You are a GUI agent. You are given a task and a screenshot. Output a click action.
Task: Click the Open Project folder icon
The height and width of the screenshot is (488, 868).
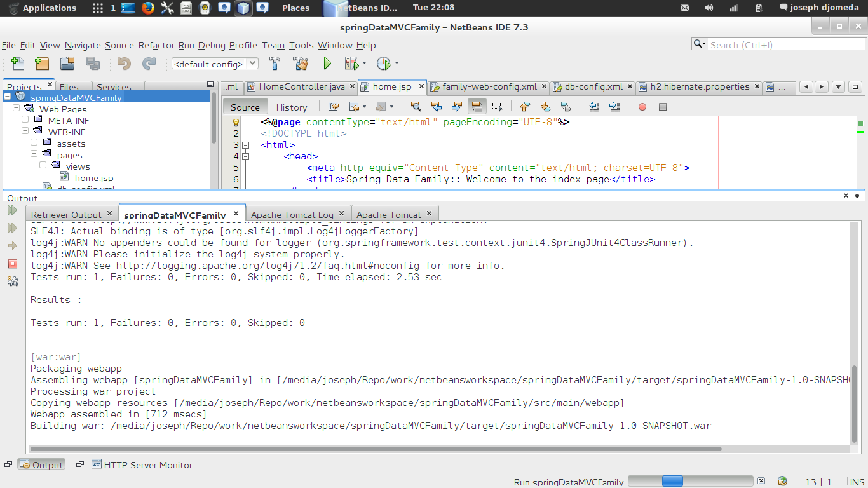(67, 64)
